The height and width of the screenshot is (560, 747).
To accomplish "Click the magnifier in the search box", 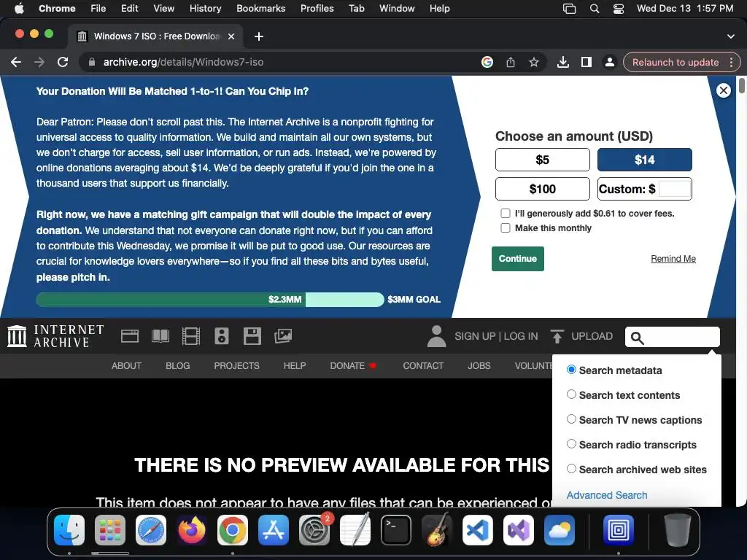I will coord(638,338).
